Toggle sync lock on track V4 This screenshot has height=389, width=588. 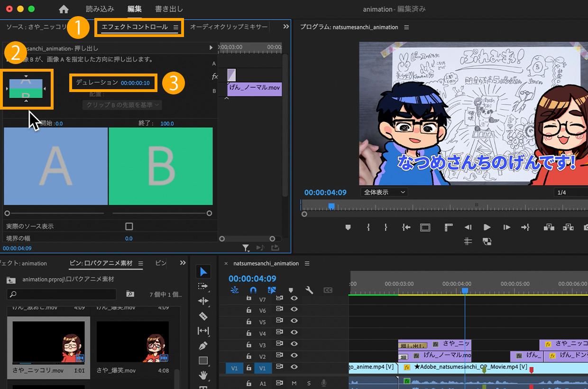(x=279, y=332)
